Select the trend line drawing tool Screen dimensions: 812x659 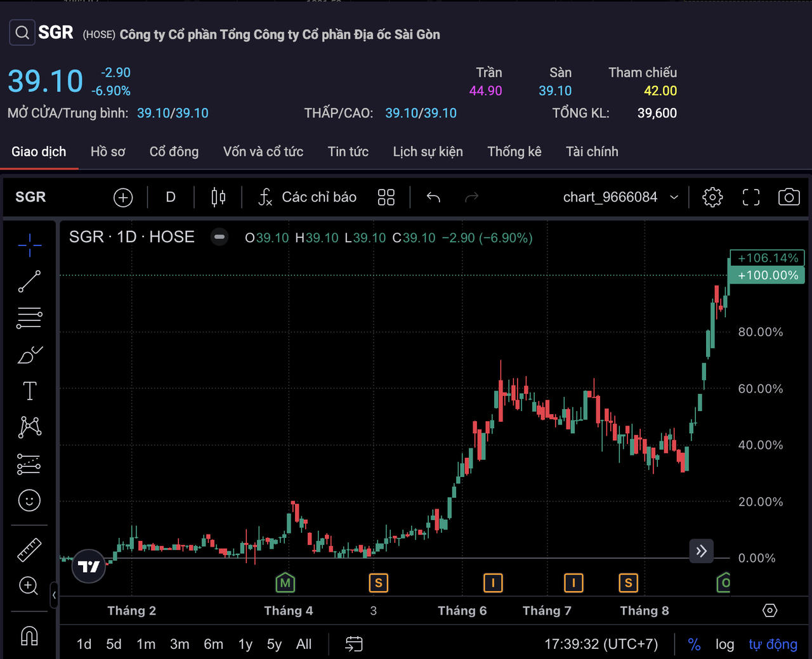tap(29, 281)
